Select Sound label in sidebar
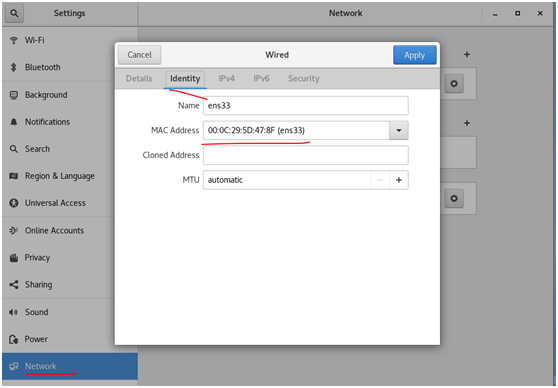Image resolution: width=558 pixels, height=388 pixels. coord(36,312)
